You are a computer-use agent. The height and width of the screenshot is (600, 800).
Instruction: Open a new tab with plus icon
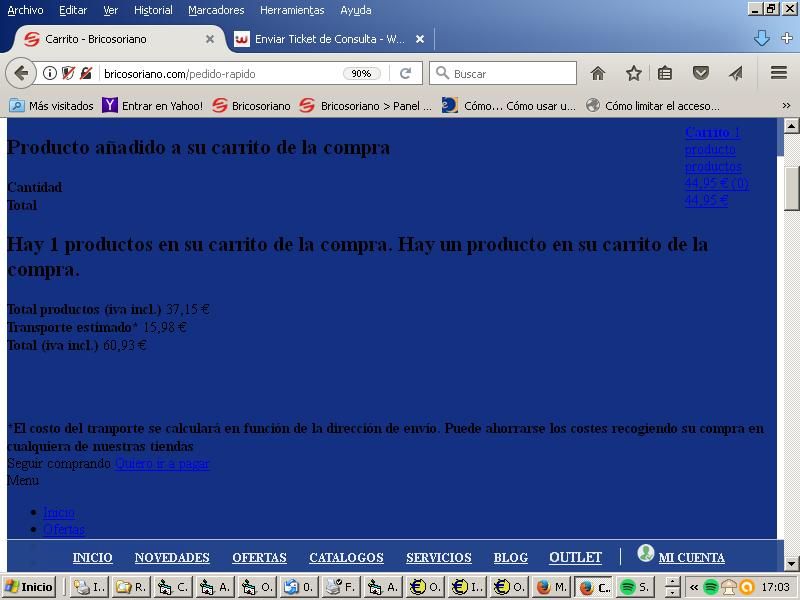click(787, 38)
